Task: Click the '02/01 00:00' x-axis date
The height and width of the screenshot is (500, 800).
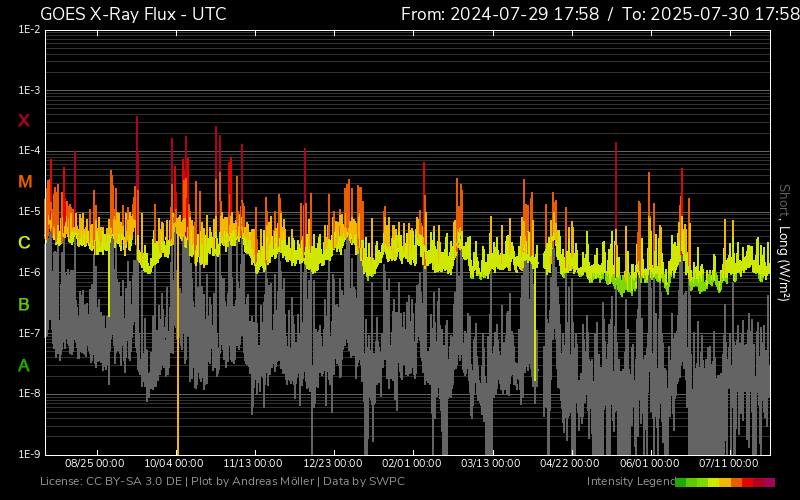Action: point(412,463)
